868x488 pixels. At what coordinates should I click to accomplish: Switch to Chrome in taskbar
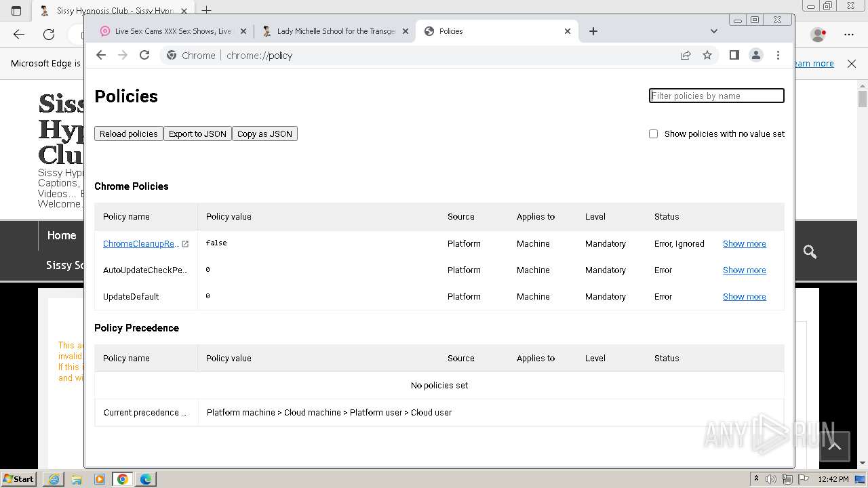123,479
